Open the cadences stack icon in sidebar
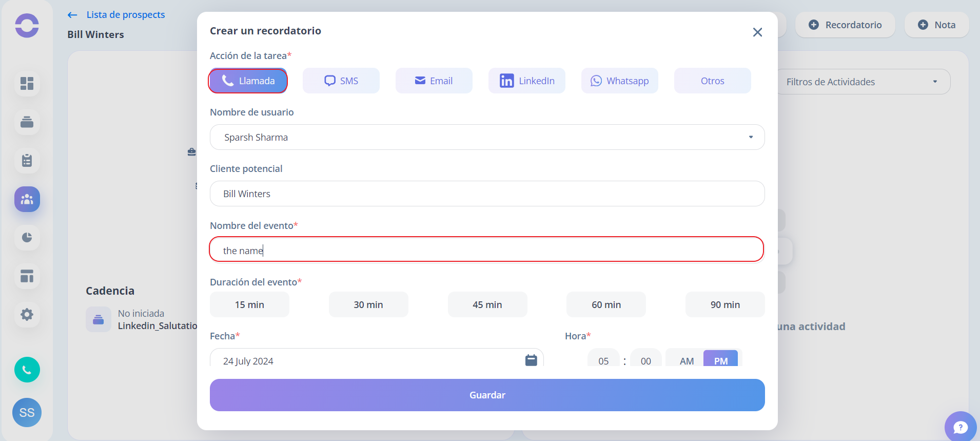 pos(27,122)
